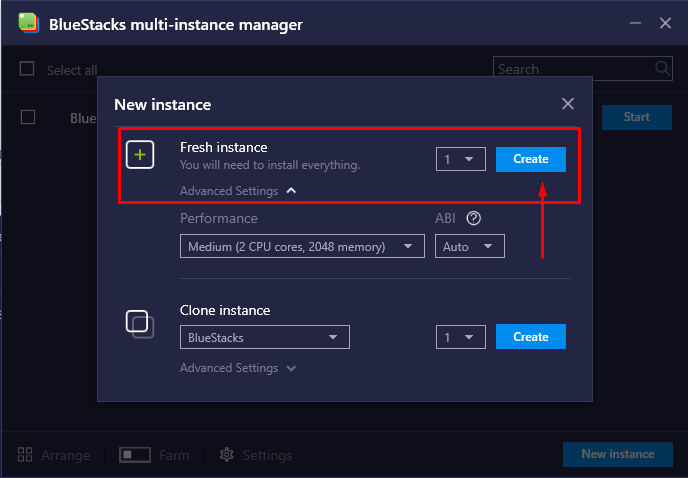Open the ABI dropdown set to Auto
The height and width of the screenshot is (478, 688).
coord(469,246)
